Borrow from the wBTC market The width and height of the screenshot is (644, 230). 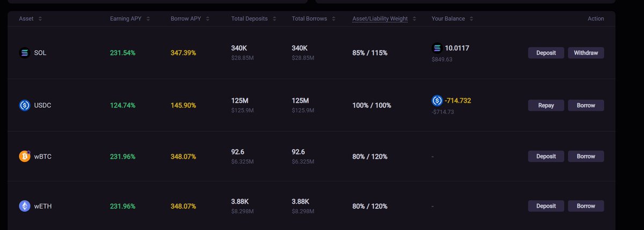(586, 157)
